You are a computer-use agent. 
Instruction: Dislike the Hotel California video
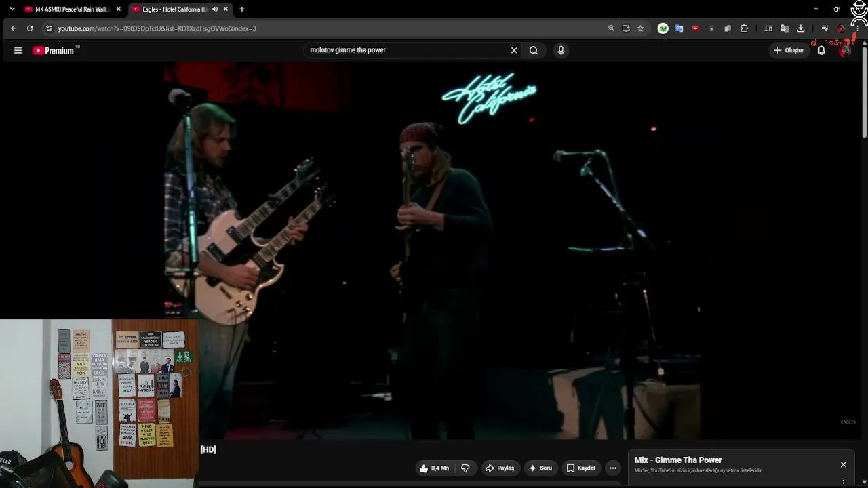click(x=465, y=468)
